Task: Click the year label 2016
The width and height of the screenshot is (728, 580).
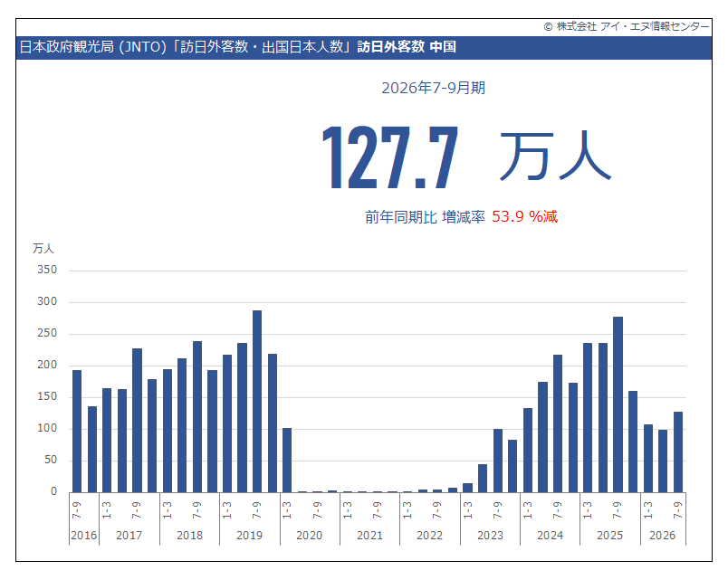Action: click(x=84, y=536)
